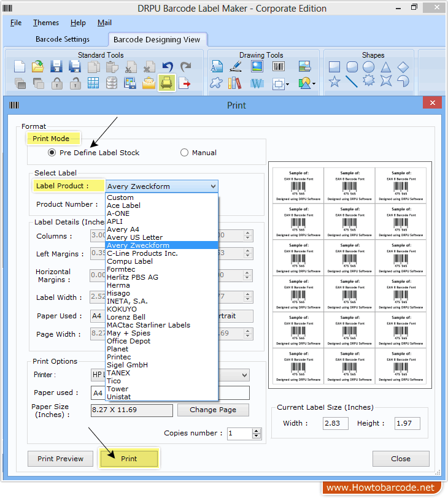Click the Print button

tap(129, 459)
